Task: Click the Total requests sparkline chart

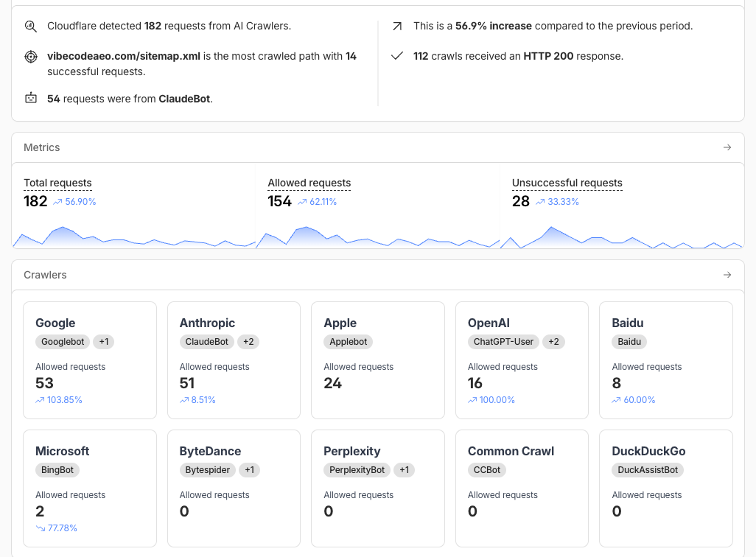Action: 134,237
